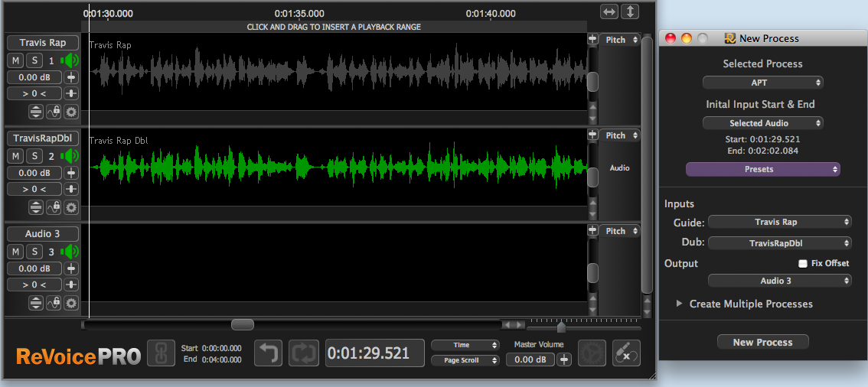Enable the Fix Offset checkbox

[803, 263]
